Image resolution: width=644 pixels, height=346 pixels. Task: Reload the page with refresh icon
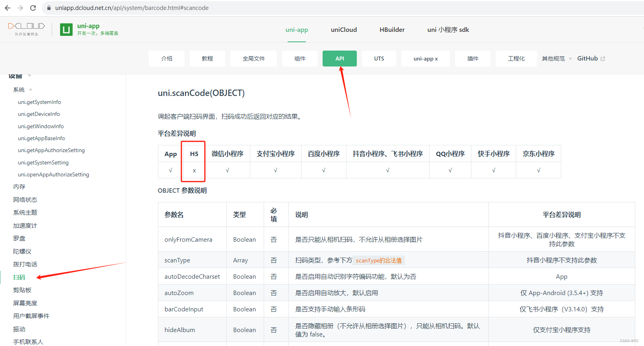[x=33, y=8]
